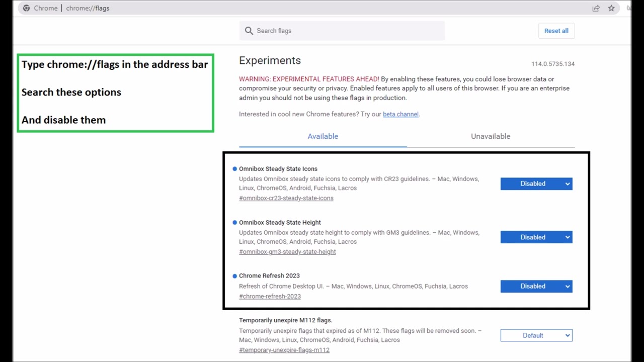This screenshot has height=362, width=644.
Task: Open the beta channel link
Action: pyautogui.click(x=400, y=114)
